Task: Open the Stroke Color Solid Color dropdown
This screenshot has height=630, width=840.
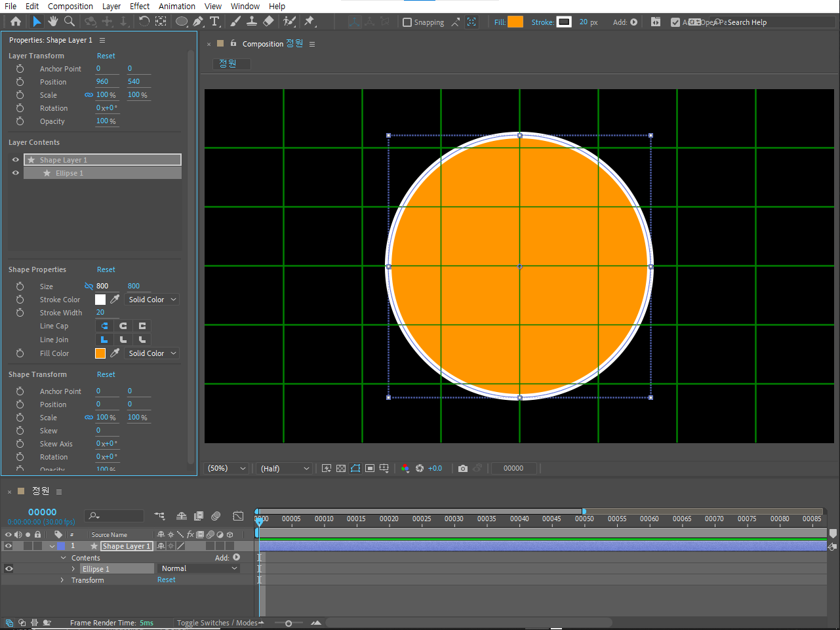Action: (x=152, y=300)
